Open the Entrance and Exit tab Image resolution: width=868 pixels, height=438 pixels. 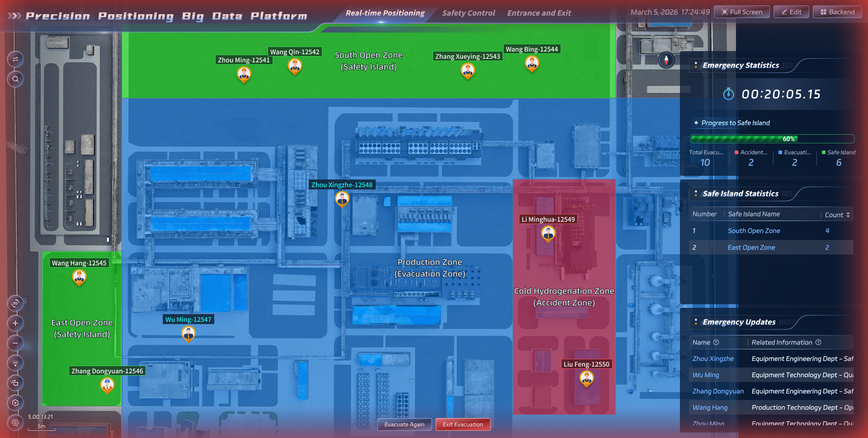(539, 13)
